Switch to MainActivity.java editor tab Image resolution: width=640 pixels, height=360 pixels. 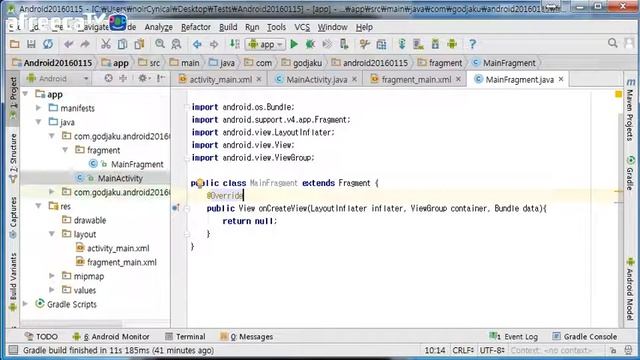316,80
